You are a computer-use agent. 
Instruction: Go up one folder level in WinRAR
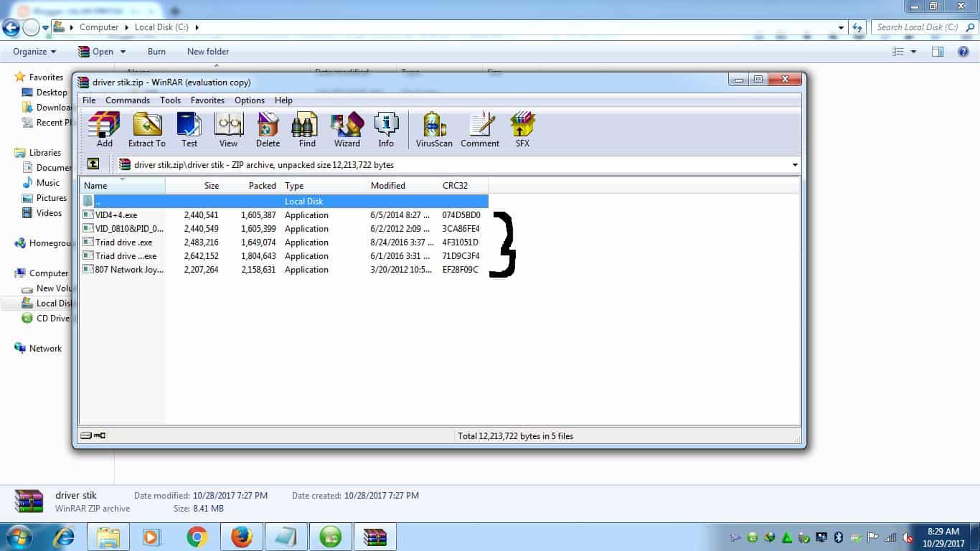point(93,164)
